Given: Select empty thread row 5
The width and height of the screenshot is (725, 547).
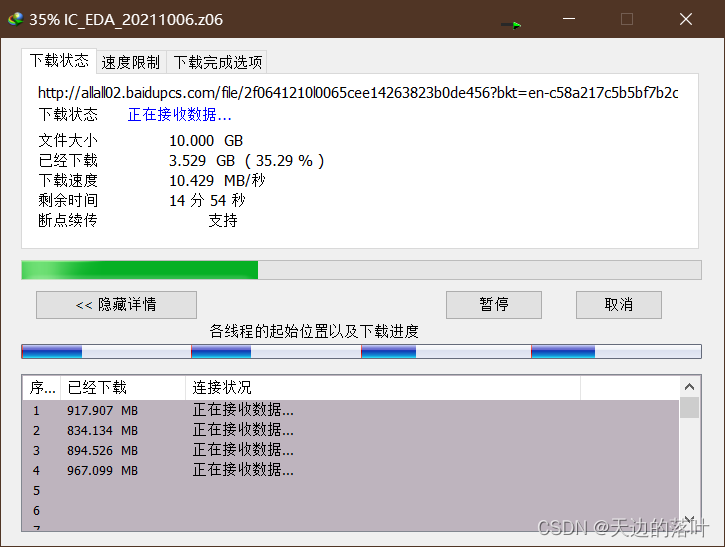Looking at the screenshot, I should pyautogui.click(x=350, y=490).
